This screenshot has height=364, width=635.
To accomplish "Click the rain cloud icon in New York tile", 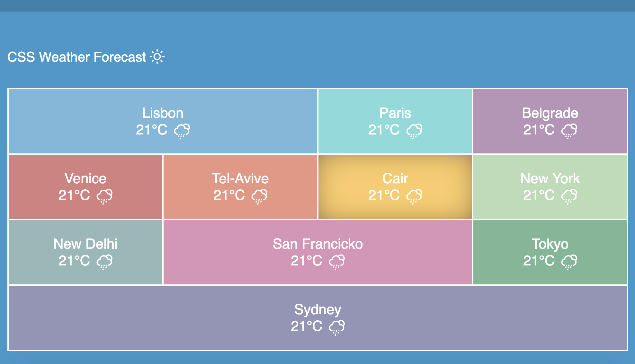I will point(569,196).
